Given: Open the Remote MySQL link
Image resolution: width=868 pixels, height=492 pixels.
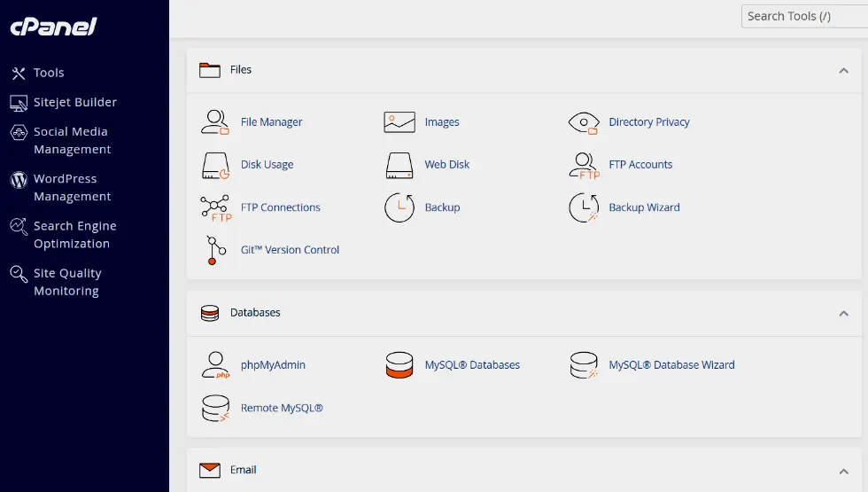Looking at the screenshot, I should click(x=282, y=409).
